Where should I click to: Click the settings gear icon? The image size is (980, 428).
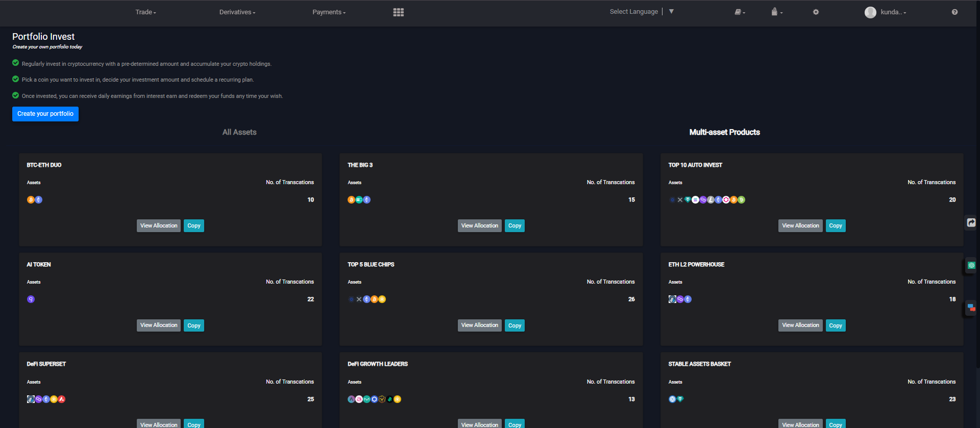coord(816,12)
